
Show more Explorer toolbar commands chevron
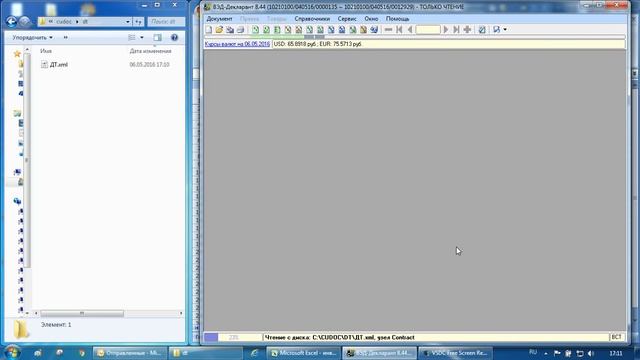[x=65, y=38]
